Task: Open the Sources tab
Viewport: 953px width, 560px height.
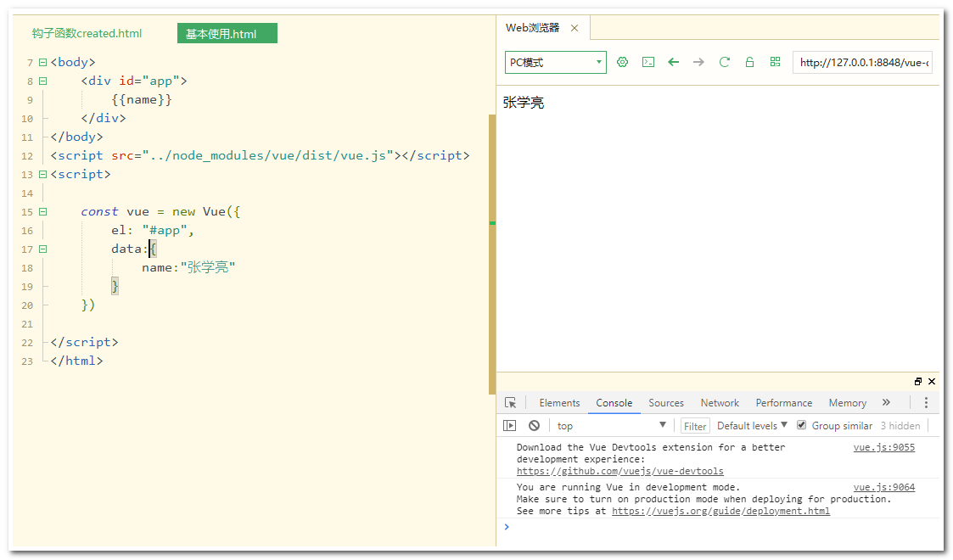Action: (x=666, y=403)
